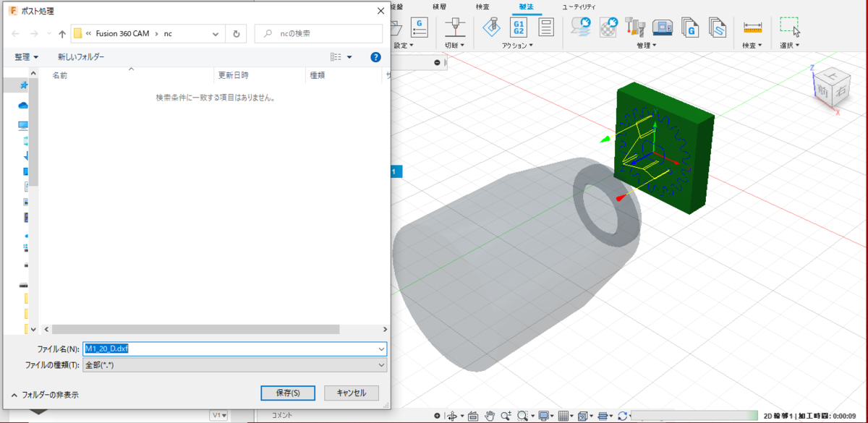This screenshot has width=868, height=423.
Task: Open the ファイルの種類 file type combo box
Action: 235,365
